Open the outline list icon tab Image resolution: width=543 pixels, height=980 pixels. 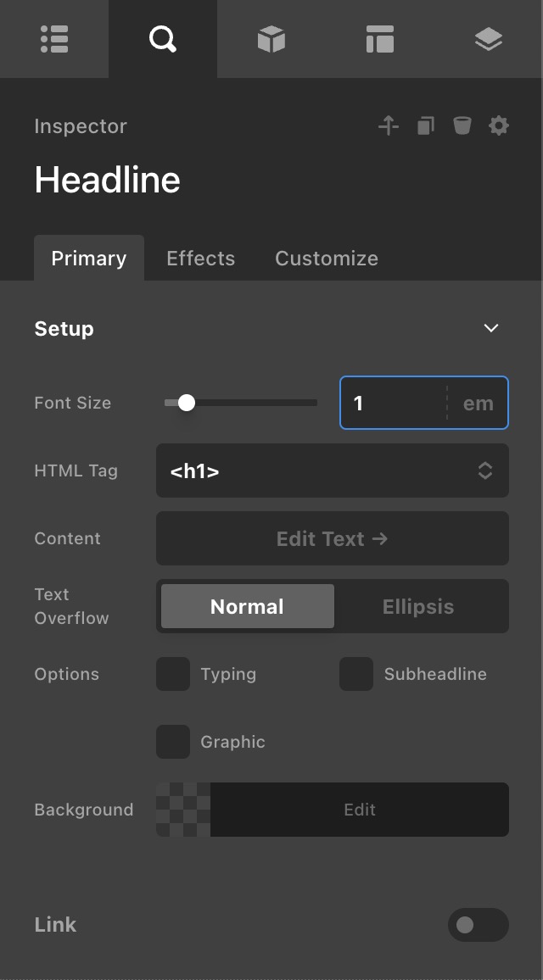click(x=54, y=39)
